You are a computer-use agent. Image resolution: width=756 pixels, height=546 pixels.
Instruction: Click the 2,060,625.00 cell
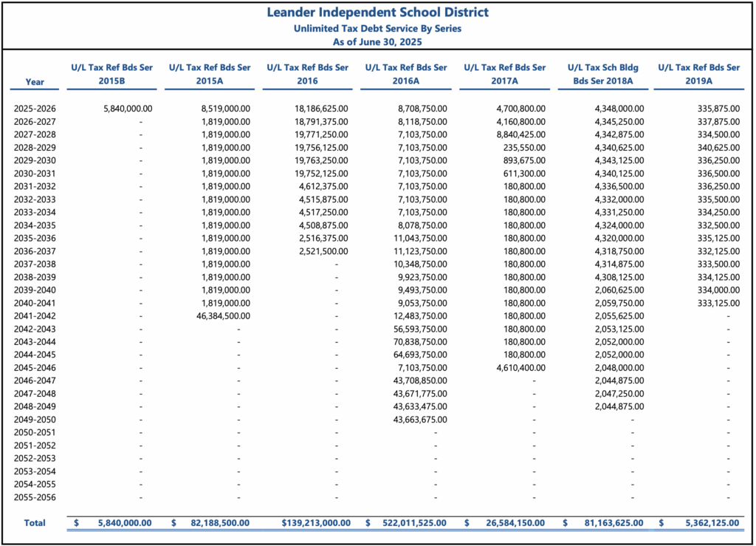(x=619, y=290)
